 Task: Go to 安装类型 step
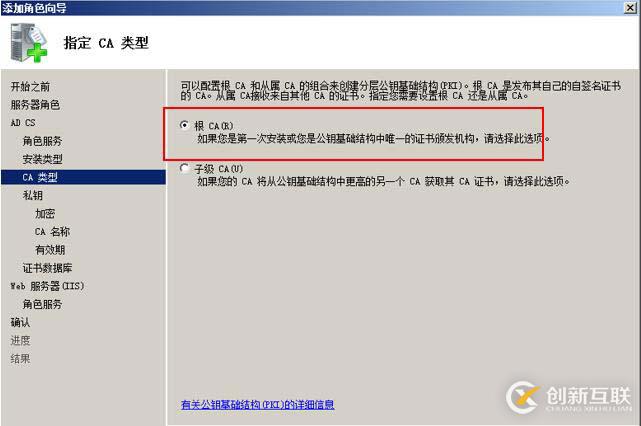click(x=42, y=159)
